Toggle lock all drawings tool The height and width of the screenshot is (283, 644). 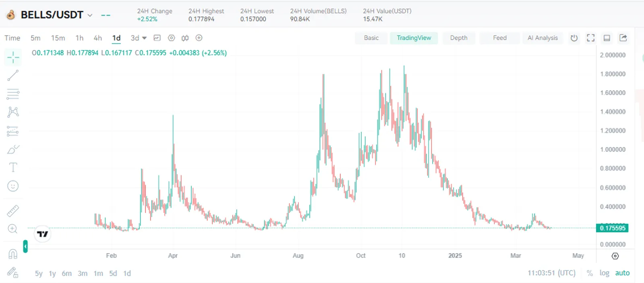[x=13, y=273]
